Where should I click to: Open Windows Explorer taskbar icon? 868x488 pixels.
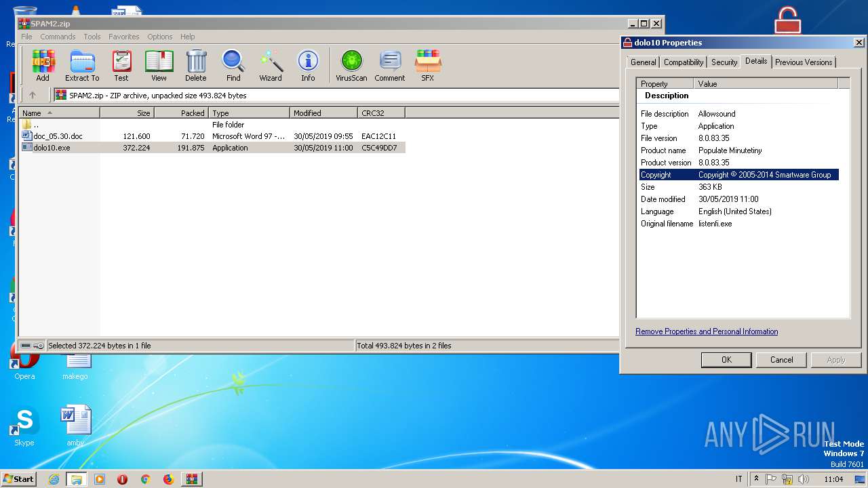click(77, 479)
